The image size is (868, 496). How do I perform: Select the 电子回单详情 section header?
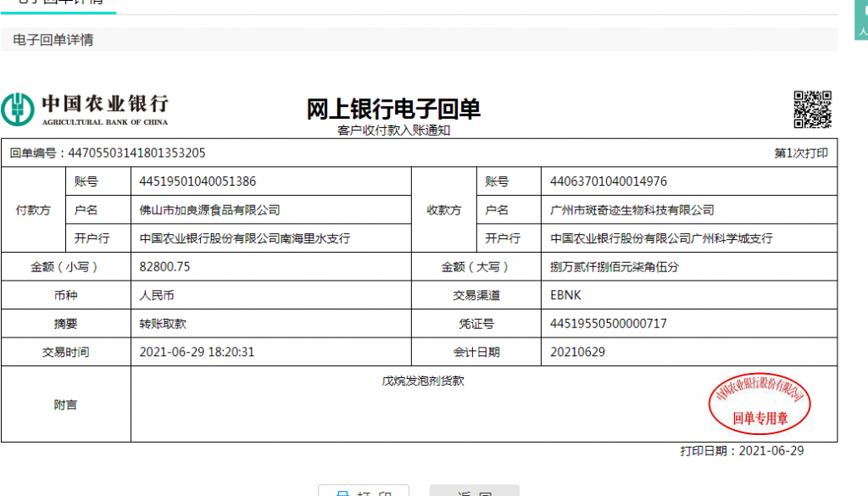tap(53, 40)
